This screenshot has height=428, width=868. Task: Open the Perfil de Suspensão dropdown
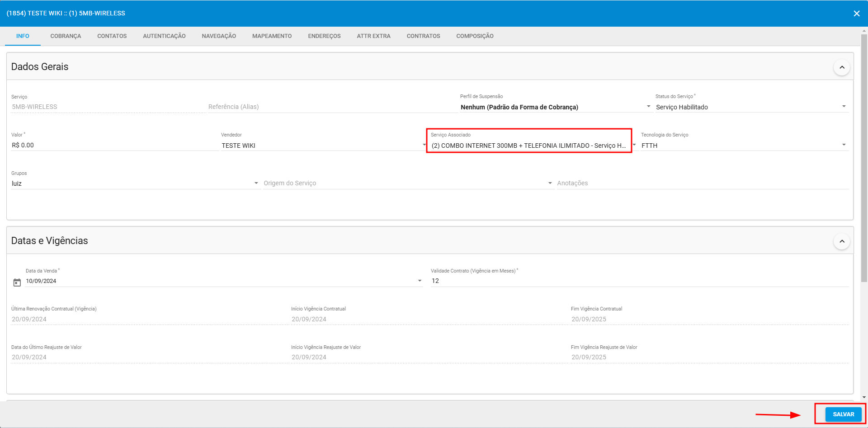pyautogui.click(x=556, y=107)
